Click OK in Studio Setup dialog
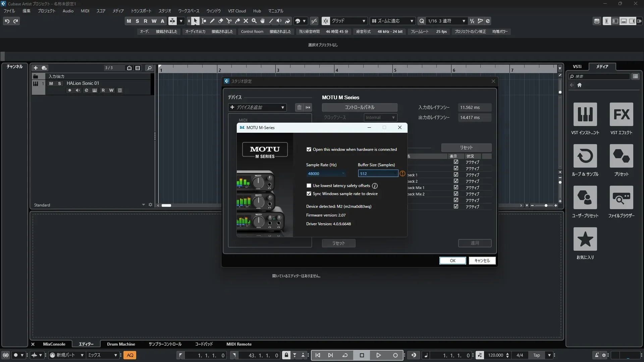Screen dimensions: 644x362 coord(452,261)
